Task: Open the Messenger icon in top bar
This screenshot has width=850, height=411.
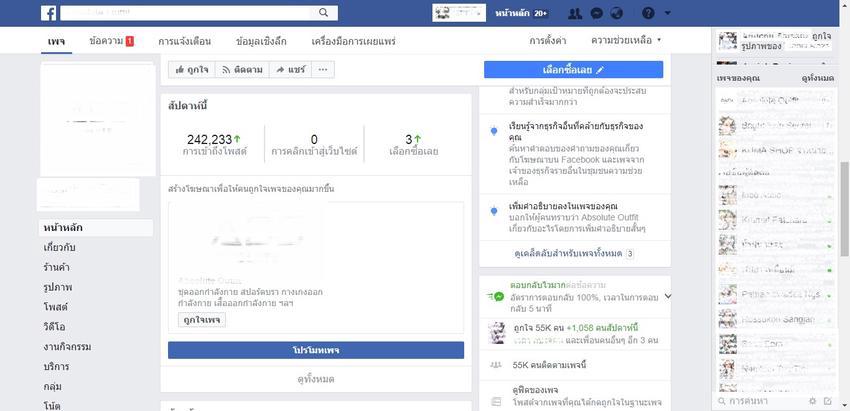Action: click(597, 14)
